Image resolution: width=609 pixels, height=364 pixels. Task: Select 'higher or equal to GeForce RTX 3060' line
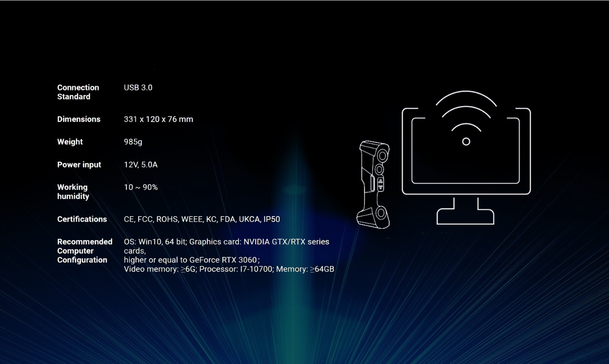click(192, 260)
